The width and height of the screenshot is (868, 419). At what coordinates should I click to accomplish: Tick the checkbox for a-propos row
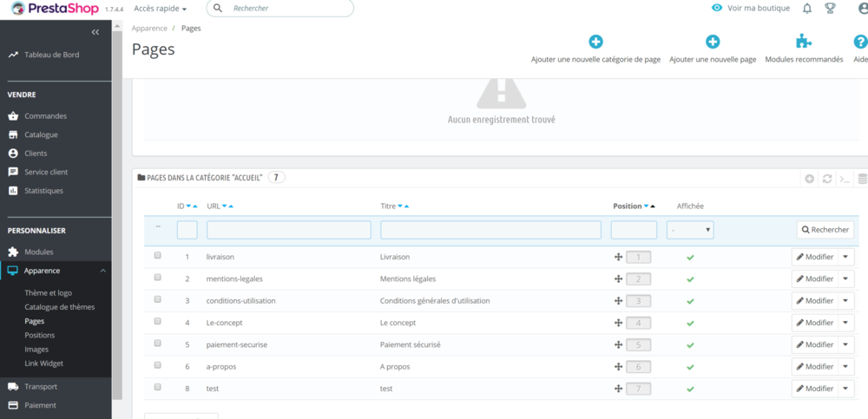[158, 365]
